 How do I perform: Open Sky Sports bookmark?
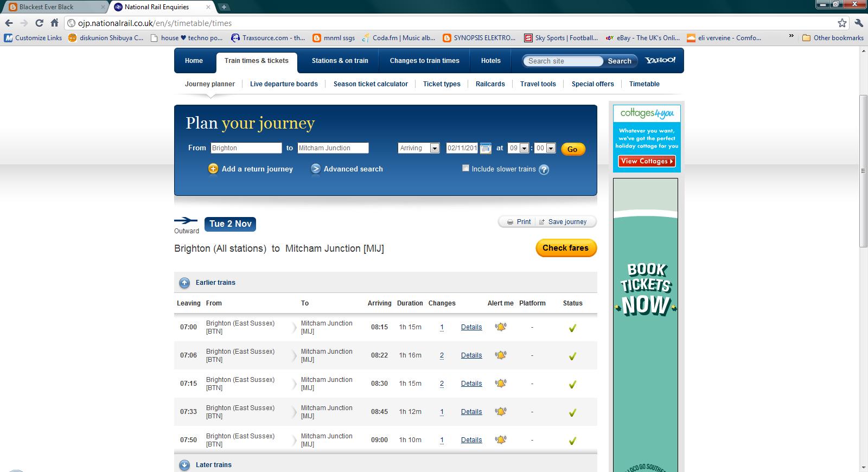[x=561, y=37]
